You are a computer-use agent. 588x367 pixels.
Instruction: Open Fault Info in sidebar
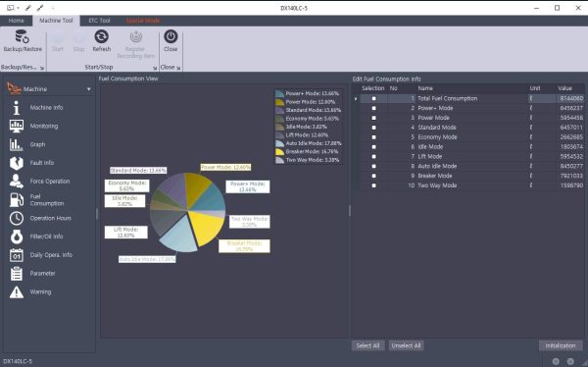41,163
